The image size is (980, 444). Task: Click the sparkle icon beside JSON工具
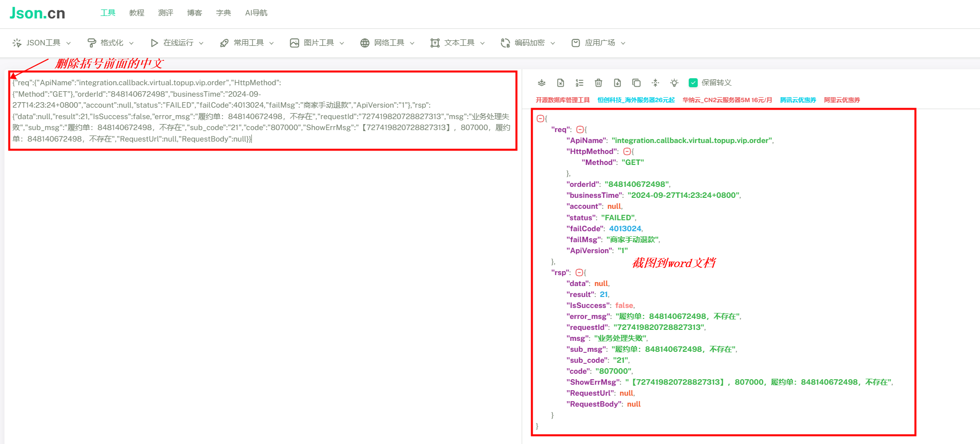pos(17,43)
